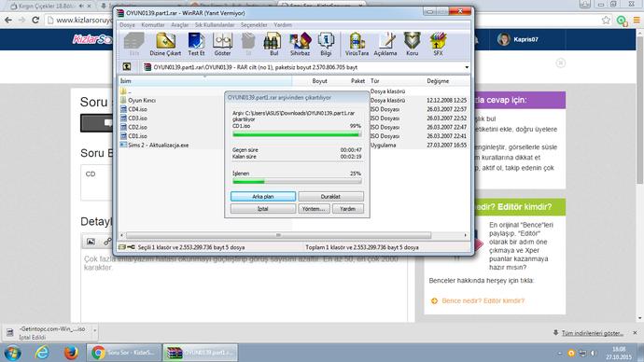Click WinRAR horizontal scrollbar thumb
This screenshot has width=644, height=362.
(278, 235)
